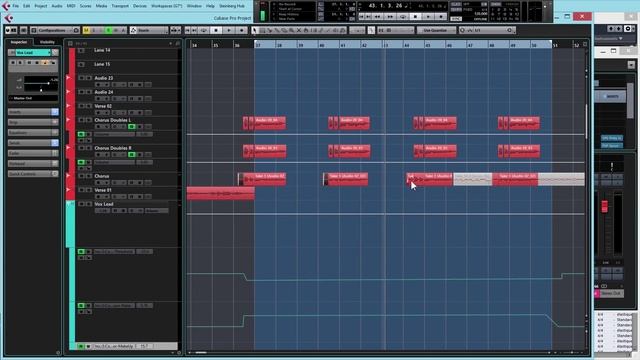The width and height of the screenshot is (640, 360).
Task: Select the Range Selection tool
Action: coord(262,30)
